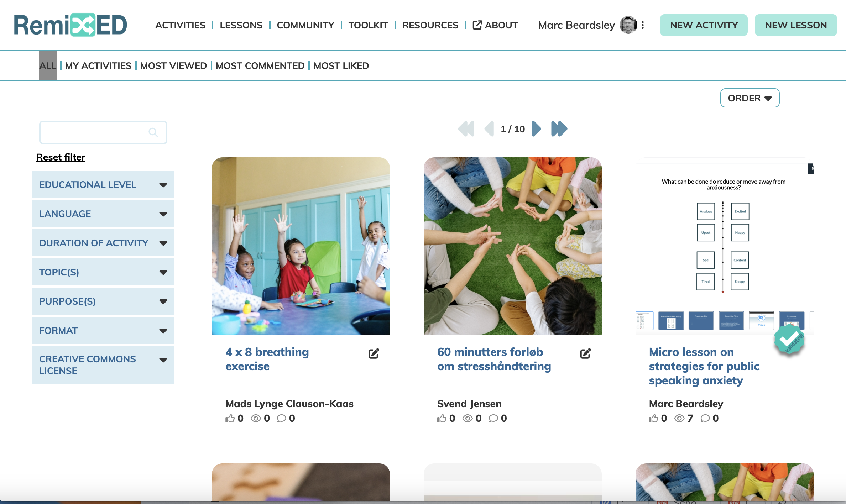Open the hands circle on grass thumbnail
Screen dimensions: 846x504
coord(513,246)
